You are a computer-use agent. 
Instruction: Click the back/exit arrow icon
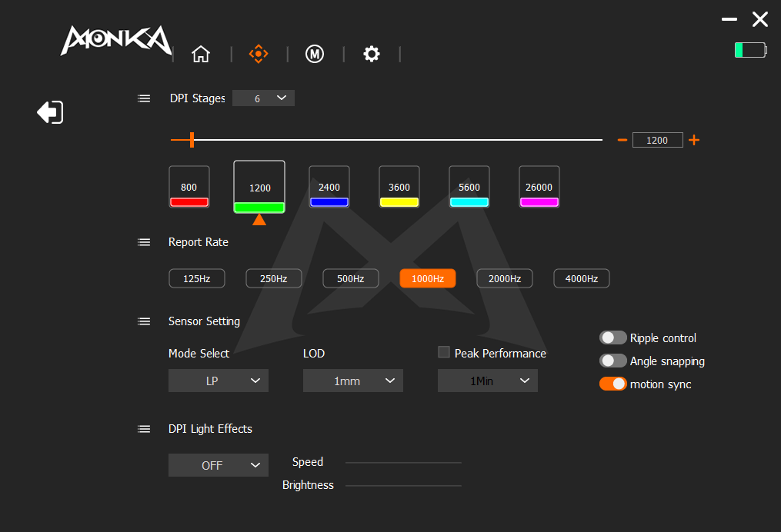pyautogui.click(x=50, y=112)
